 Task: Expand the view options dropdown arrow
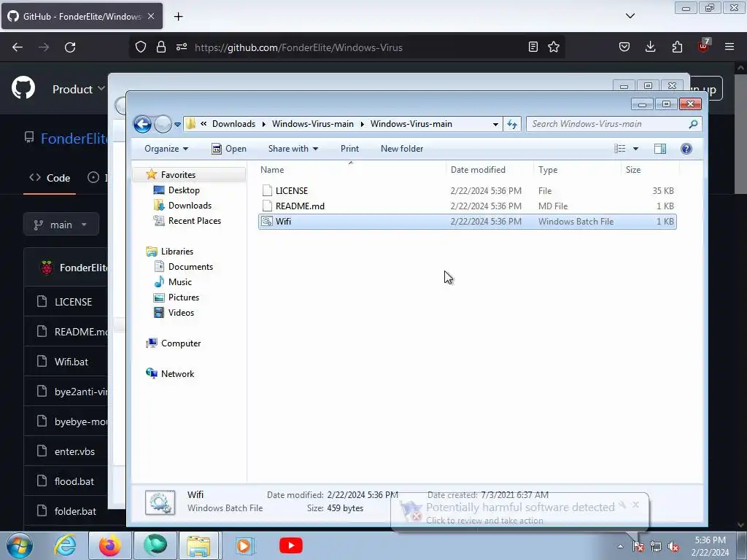pos(635,149)
